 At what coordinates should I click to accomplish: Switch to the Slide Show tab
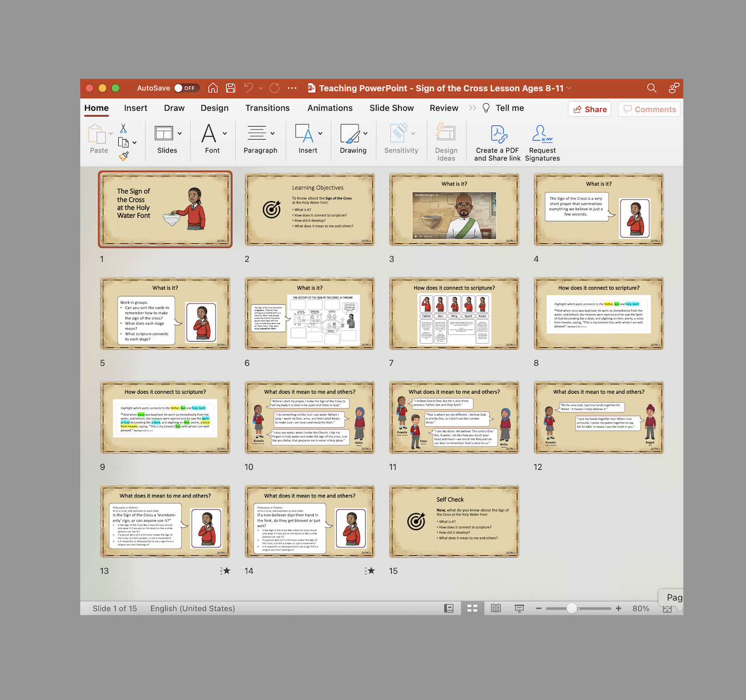coord(392,108)
